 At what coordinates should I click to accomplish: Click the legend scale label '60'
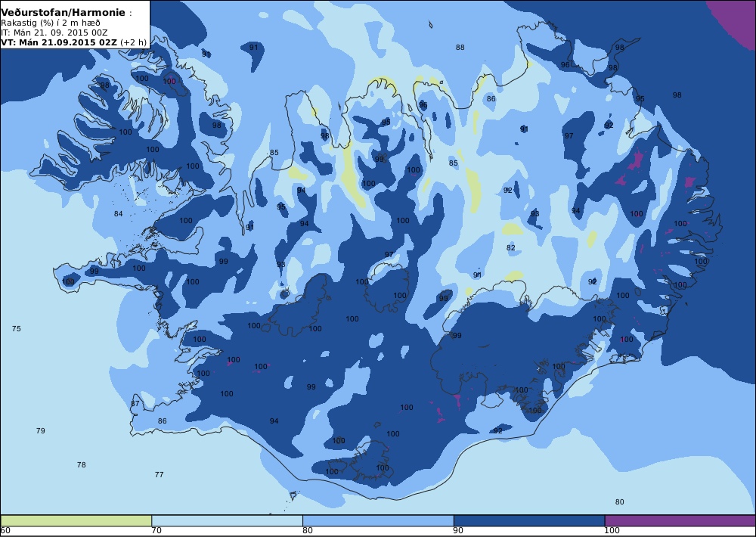pos(5,531)
